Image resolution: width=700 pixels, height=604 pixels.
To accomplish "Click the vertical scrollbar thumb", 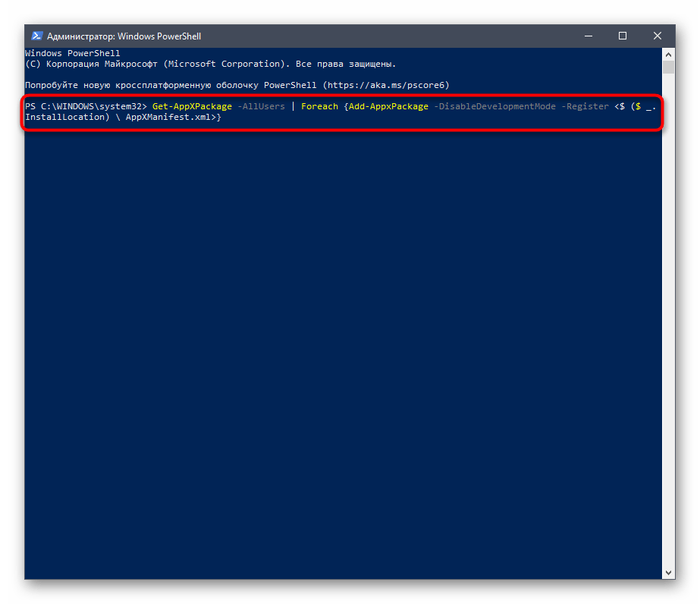I will pos(668,67).
